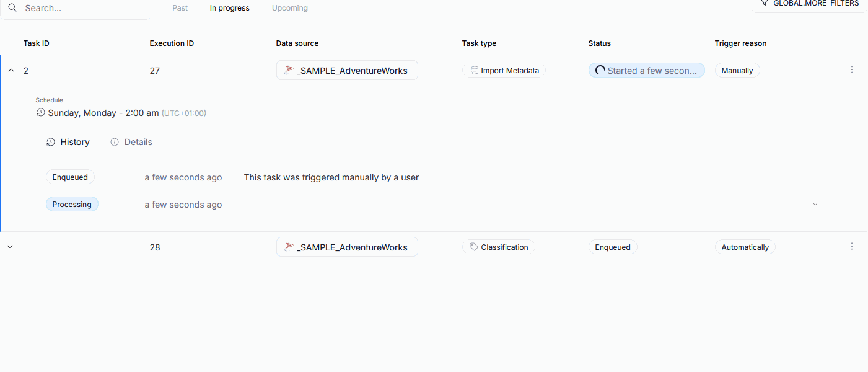Click the search magnifier icon
Screen dimensions: 868x372
pos(12,8)
